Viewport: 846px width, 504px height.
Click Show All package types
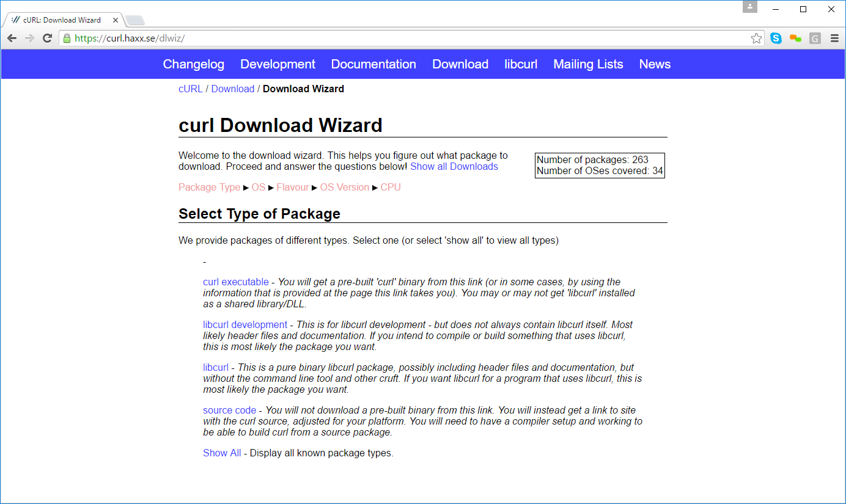(x=221, y=453)
